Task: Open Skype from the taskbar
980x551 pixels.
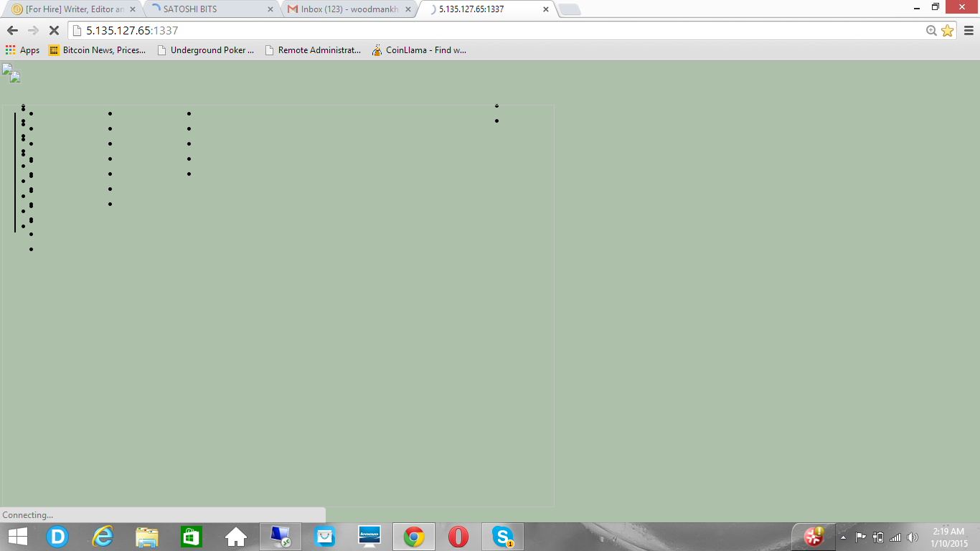Action: pos(503,537)
